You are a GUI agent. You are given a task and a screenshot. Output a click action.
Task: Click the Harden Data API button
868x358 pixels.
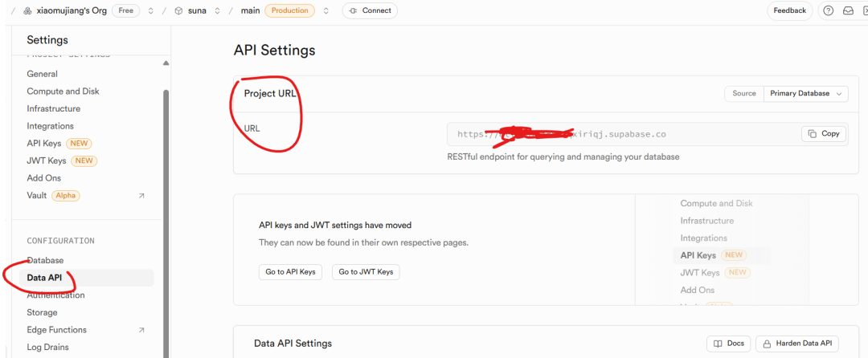[797, 344]
